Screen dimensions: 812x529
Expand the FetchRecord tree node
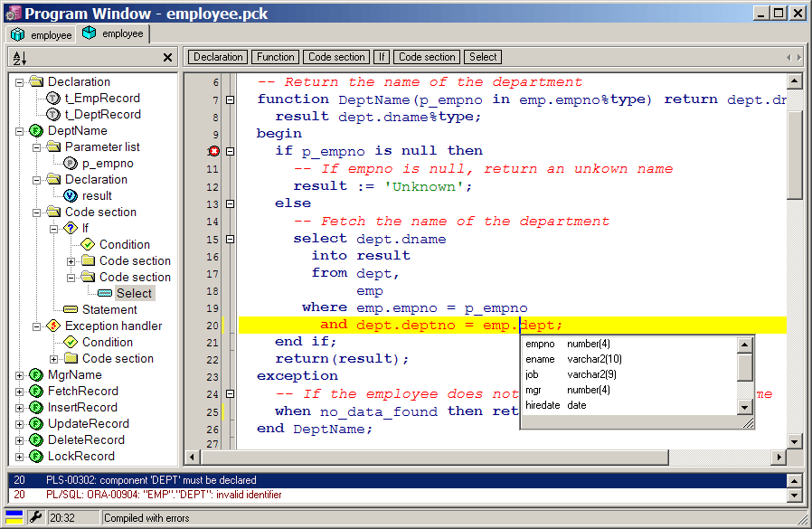tap(20, 392)
